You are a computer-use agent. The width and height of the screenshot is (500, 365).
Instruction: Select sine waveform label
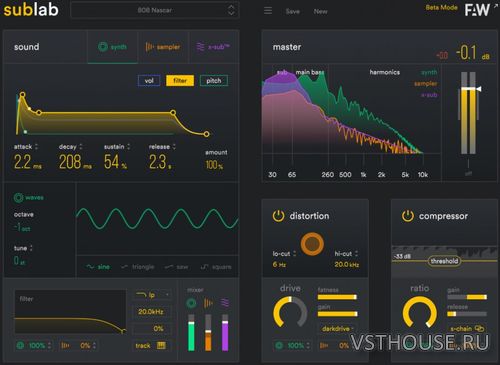(104, 267)
